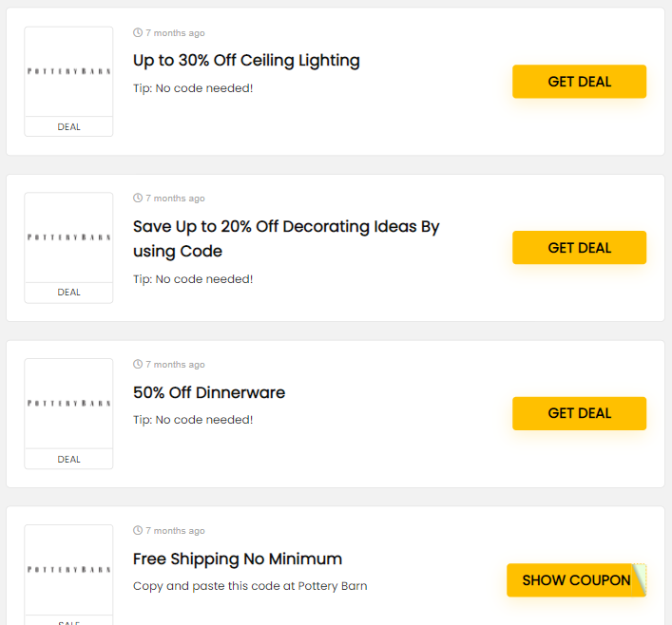The image size is (672, 625).
Task: Click the DEAL label under Ceiling Lighting logo
Action: pos(68,127)
